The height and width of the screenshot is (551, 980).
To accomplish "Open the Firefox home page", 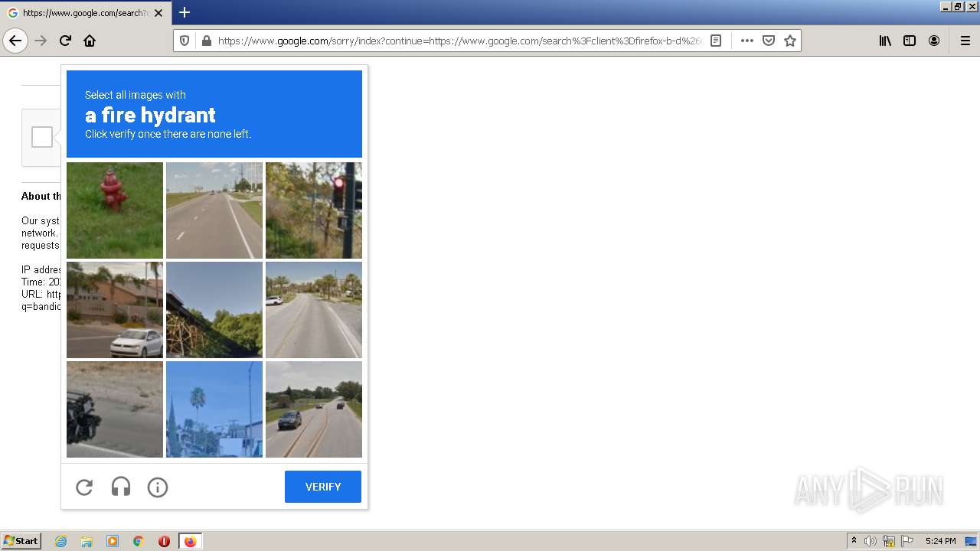I will [x=90, y=41].
